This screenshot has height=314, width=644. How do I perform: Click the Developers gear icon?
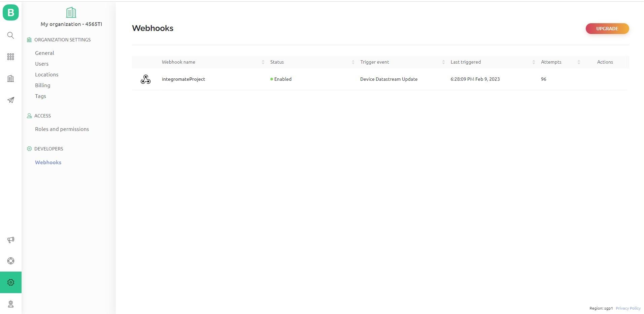(29, 149)
